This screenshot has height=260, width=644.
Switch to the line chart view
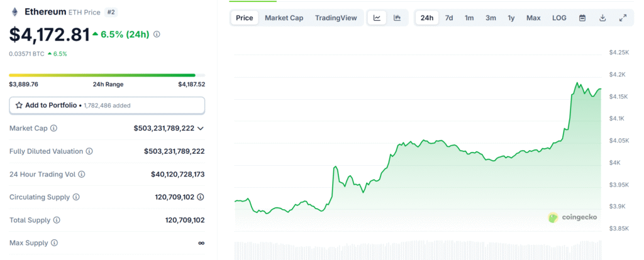click(x=377, y=18)
